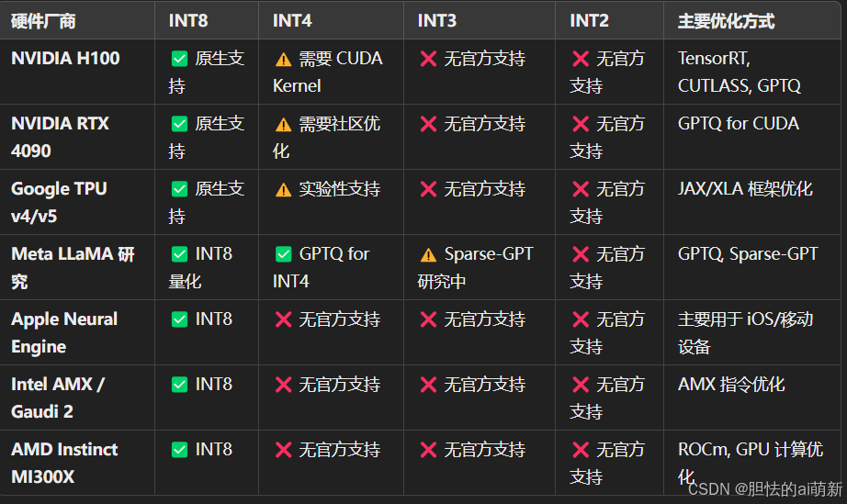
Task: Click red cross in NVIDIA H100 INT2 cell
Action: tap(581, 59)
